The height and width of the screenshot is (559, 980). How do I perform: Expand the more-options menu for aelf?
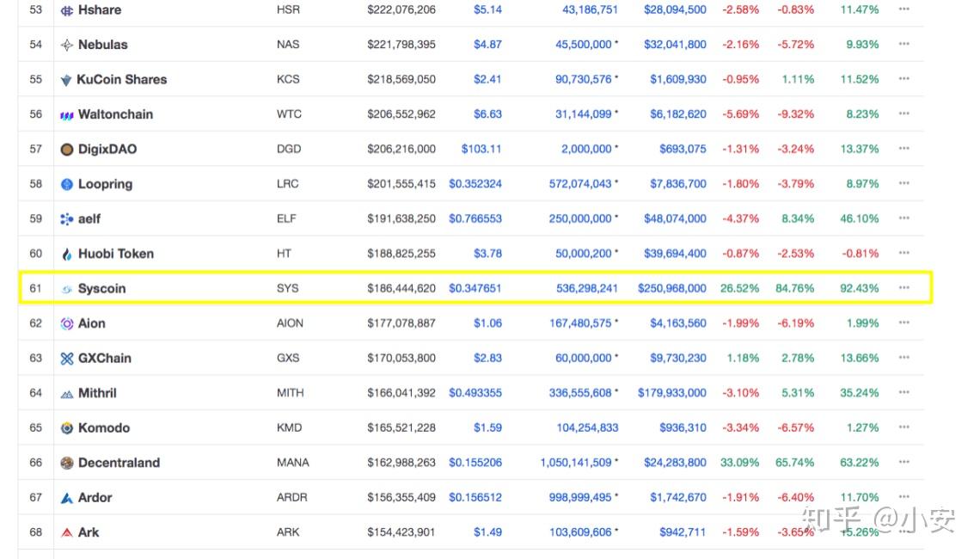[903, 218]
